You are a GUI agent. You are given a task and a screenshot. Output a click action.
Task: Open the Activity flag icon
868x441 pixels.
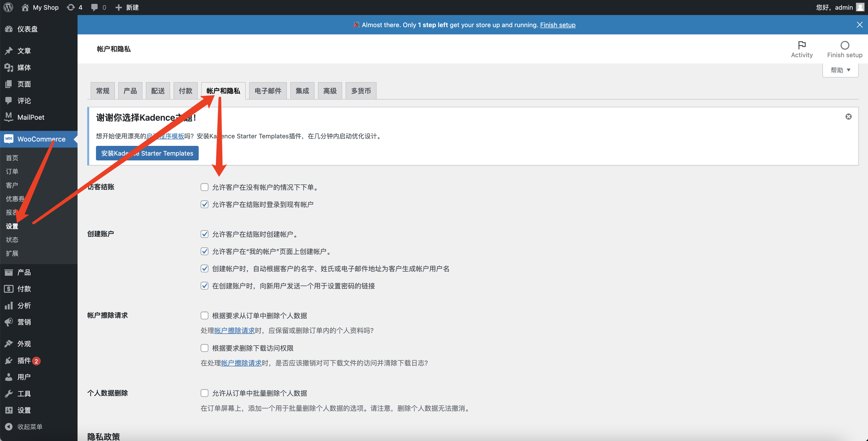pyautogui.click(x=802, y=46)
